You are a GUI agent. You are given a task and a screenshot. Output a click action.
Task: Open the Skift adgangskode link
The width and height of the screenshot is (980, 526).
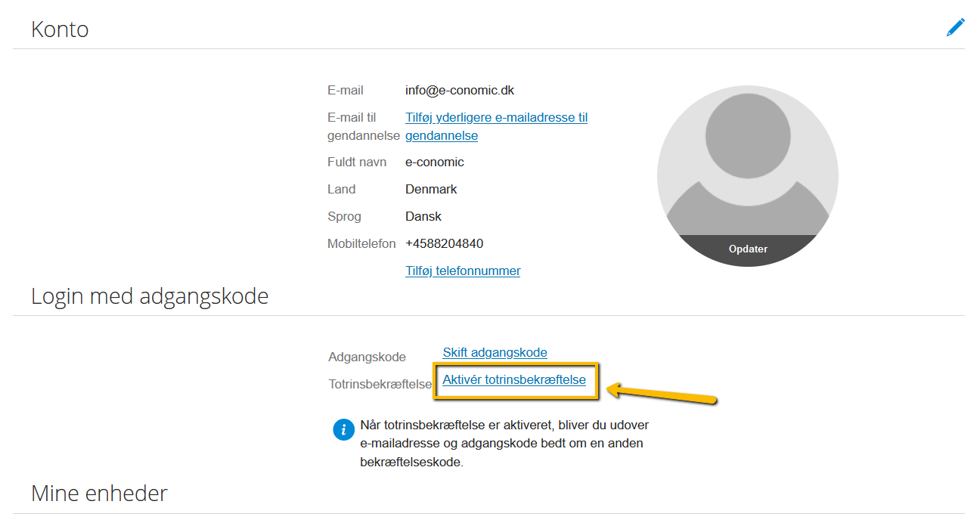coord(495,352)
